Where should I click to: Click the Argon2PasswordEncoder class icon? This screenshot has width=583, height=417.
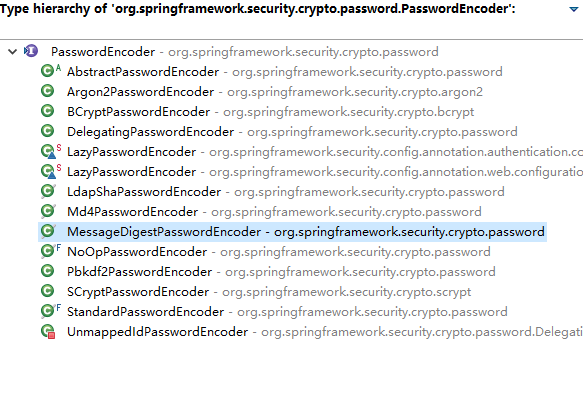tap(48, 91)
